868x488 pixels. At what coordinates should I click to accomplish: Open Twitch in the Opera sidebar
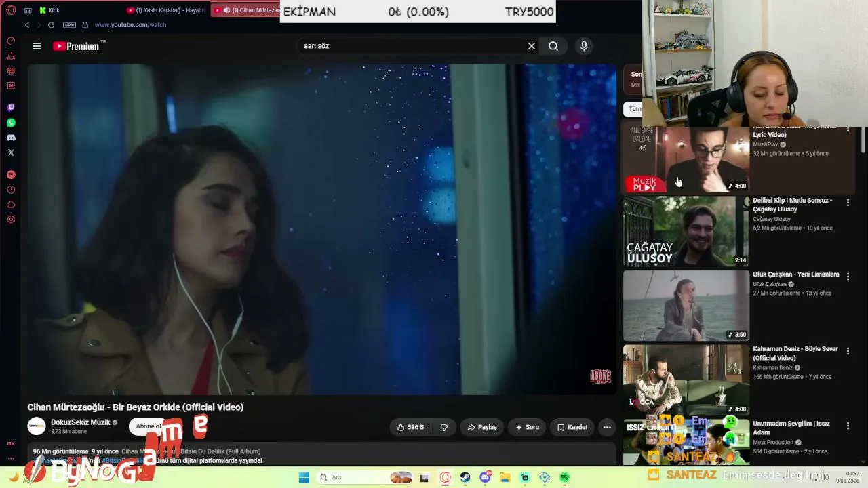pos(11,108)
